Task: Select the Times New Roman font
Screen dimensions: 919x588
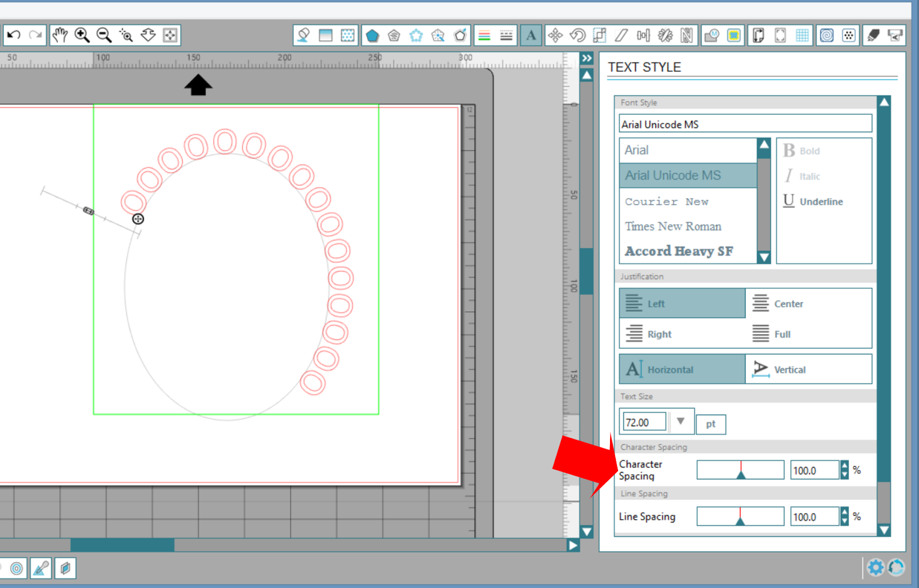Action: (673, 226)
